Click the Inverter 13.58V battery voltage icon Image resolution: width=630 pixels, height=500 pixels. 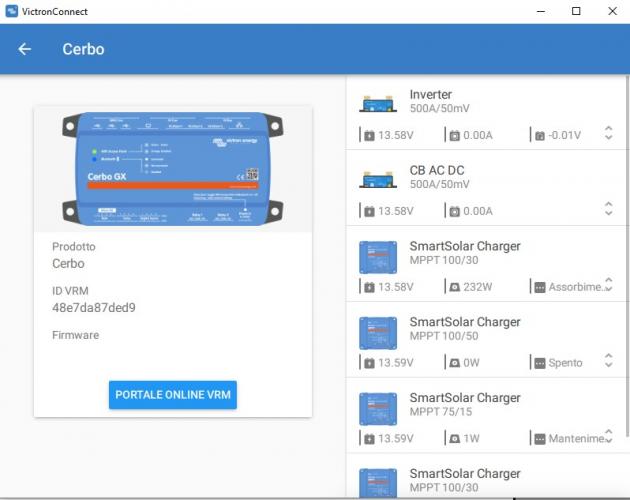(x=369, y=135)
